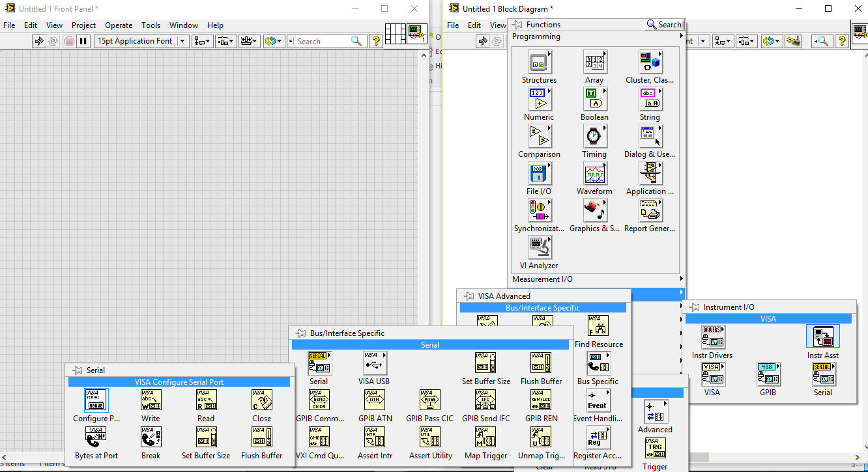Open the Operate menu
The height and width of the screenshot is (472, 868).
119,25
